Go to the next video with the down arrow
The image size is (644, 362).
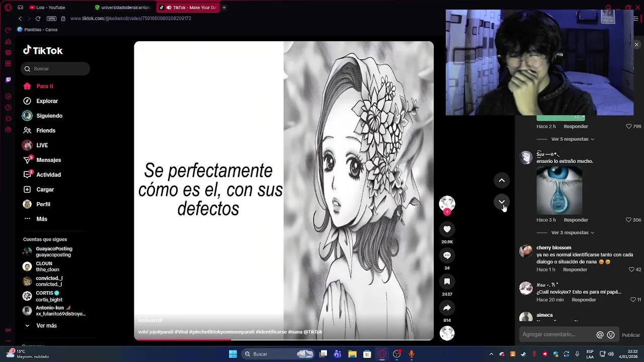(502, 202)
